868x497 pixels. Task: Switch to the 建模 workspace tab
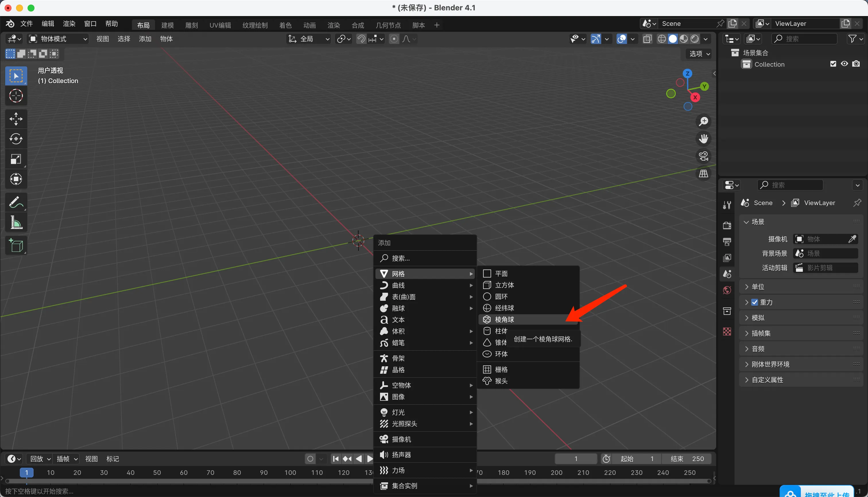pos(167,25)
